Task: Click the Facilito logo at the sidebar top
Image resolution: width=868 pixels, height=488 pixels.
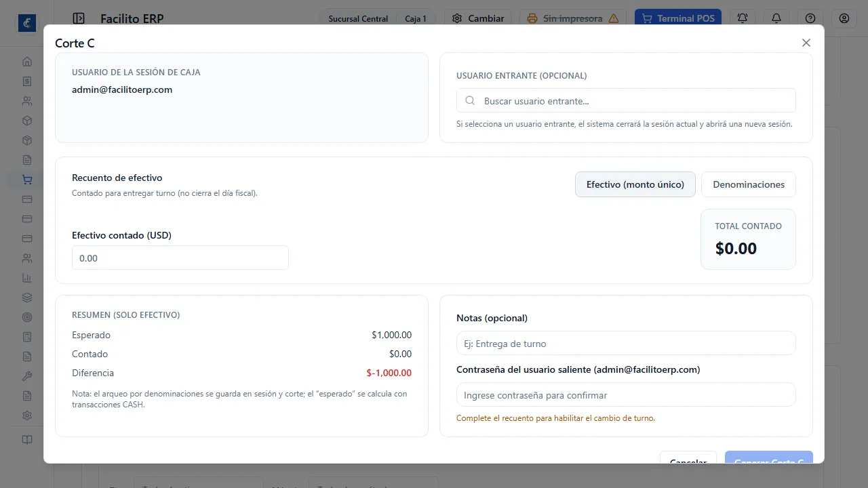Action: point(27,23)
